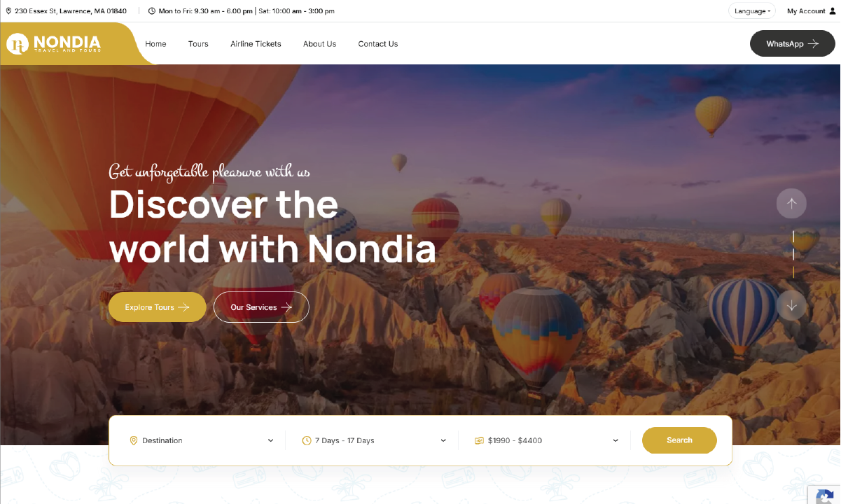Screen dimensions: 841x504
Task: Open the Language dropdown
Action: point(752,11)
